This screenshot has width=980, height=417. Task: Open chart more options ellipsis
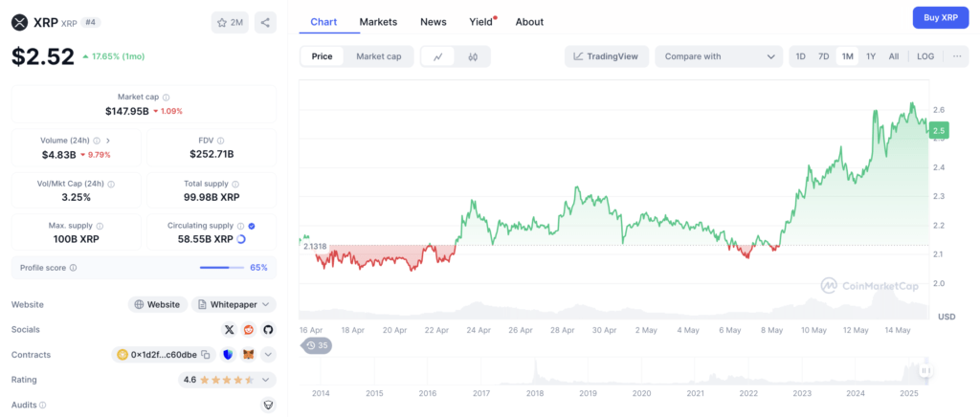(957, 56)
